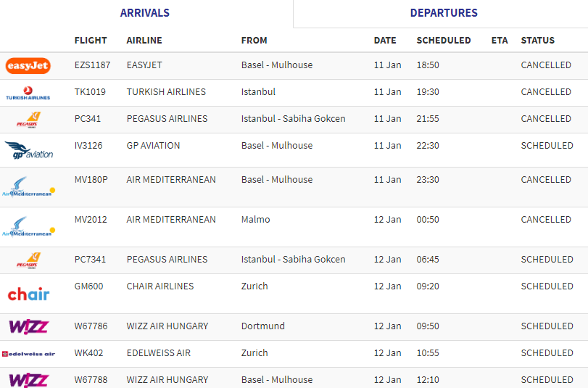Click Cancelled status of flight TK1019
588x388 pixels.
[x=546, y=92]
